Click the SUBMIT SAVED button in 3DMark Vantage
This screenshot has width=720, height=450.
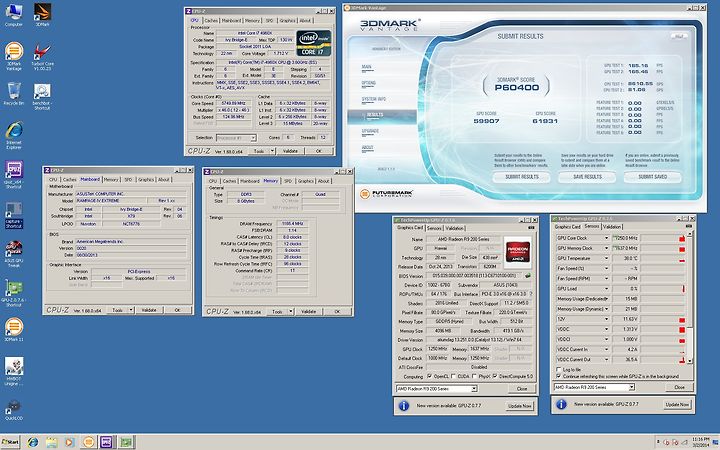[x=652, y=177]
